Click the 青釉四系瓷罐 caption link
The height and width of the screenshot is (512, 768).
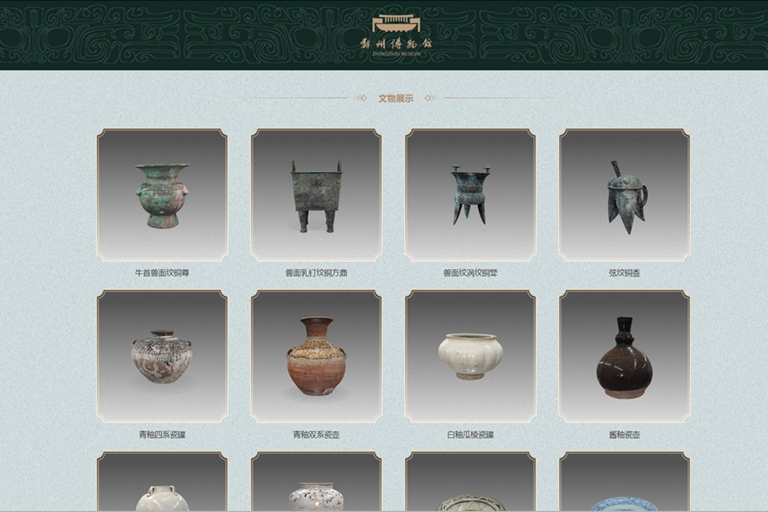click(162, 435)
